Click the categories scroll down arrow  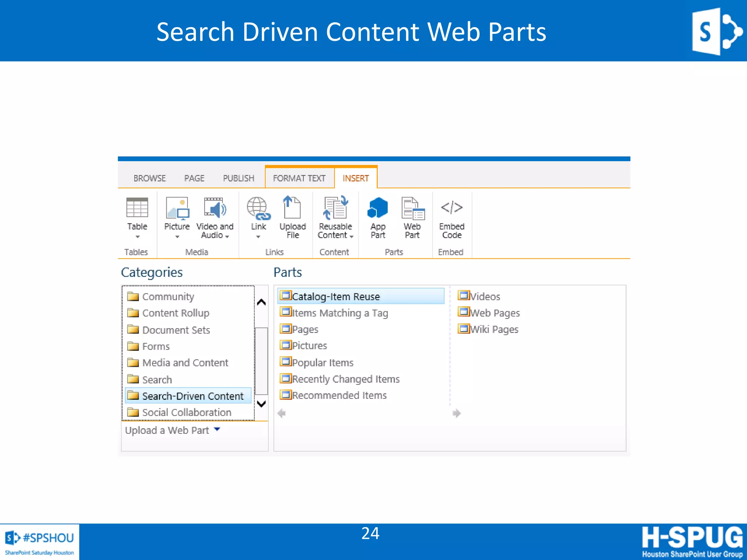261,404
